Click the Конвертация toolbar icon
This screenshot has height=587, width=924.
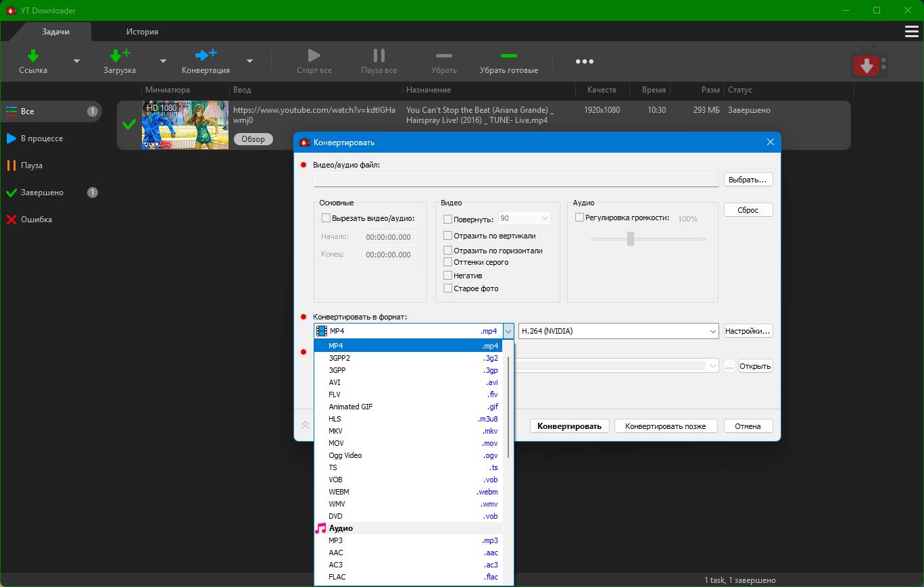tap(205, 55)
